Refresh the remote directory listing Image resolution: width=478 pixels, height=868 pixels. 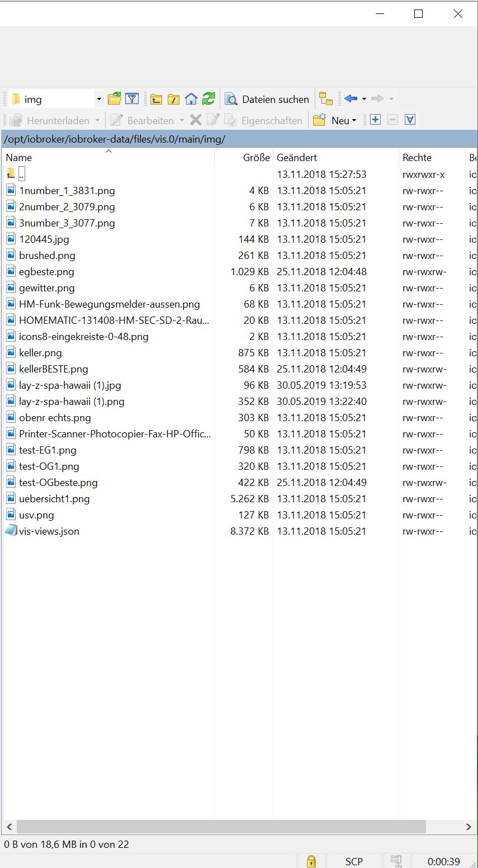coord(209,99)
